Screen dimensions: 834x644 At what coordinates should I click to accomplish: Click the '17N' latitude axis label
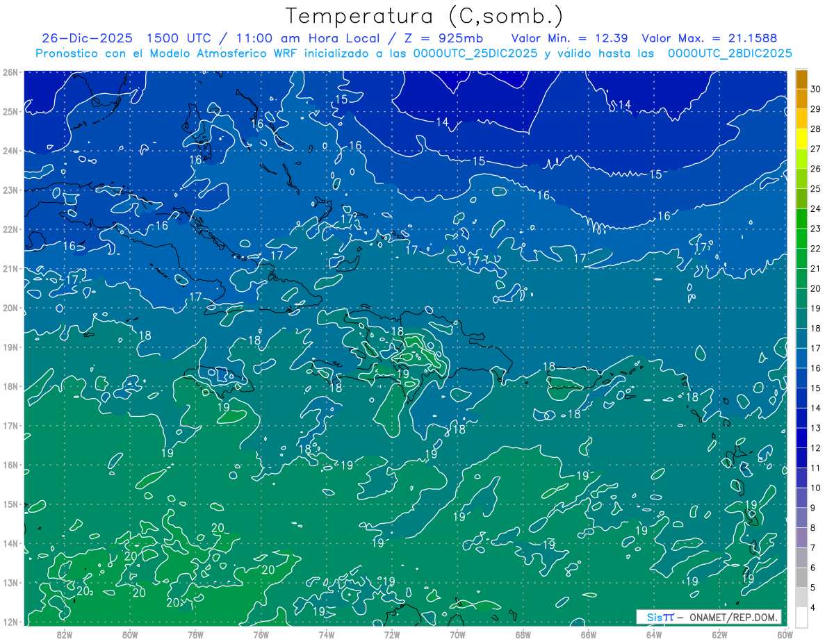click(x=10, y=425)
